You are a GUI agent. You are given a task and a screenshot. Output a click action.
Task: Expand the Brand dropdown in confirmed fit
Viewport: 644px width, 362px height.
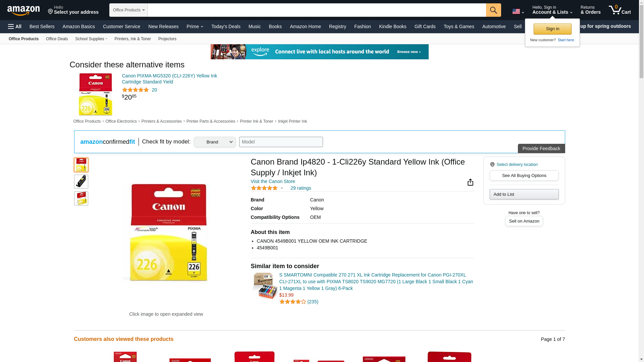(215, 142)
